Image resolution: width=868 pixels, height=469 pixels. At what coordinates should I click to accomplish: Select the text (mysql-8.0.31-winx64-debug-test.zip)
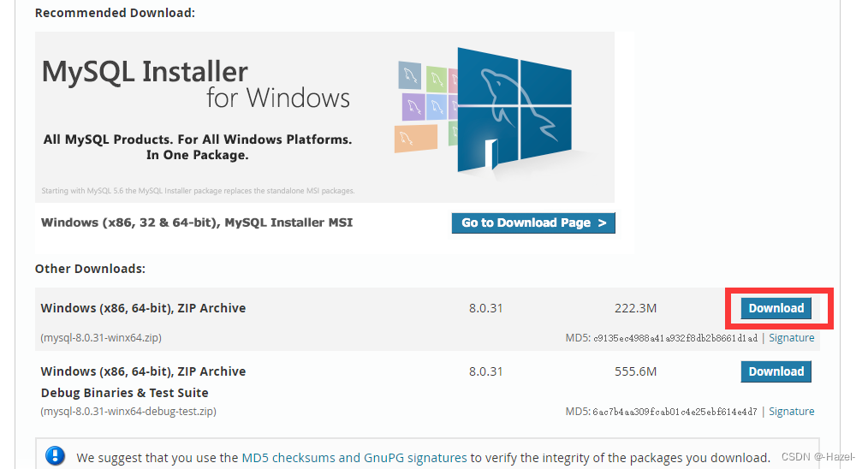tap(128, 412)
